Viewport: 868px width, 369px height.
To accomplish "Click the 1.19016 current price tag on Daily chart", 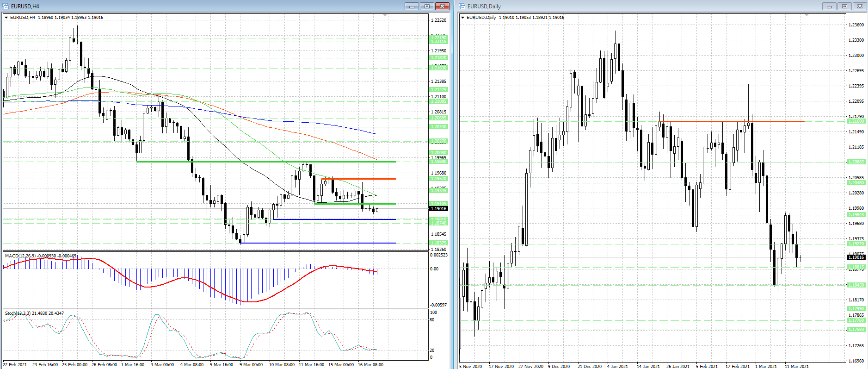I will coord(856,257).
